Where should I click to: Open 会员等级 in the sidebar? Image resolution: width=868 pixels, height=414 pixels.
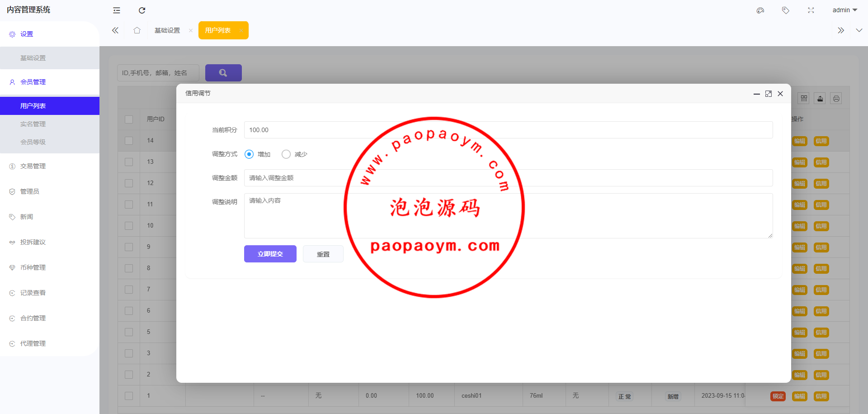pos(50,142)
